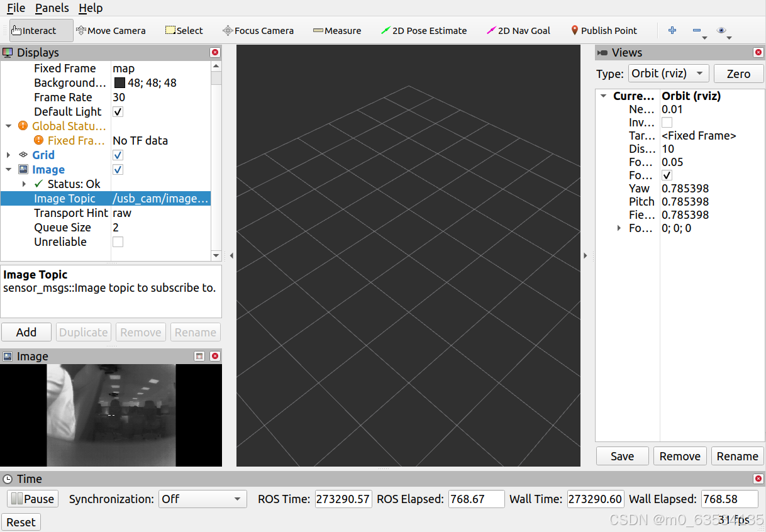Screen dimensions: 766x532
Task: Click the background color swatch
Action: click(x=119, y=83)
